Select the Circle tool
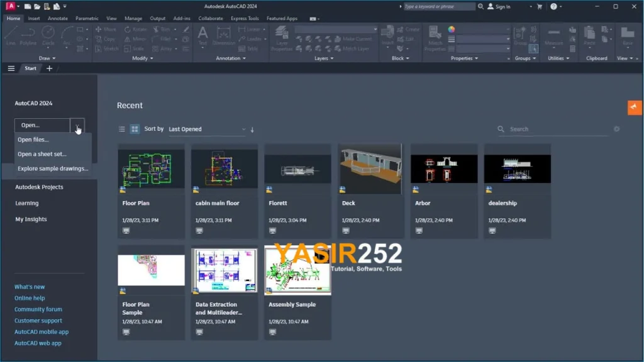This screenshot has width=644, height=362. [x=48, y=35]
